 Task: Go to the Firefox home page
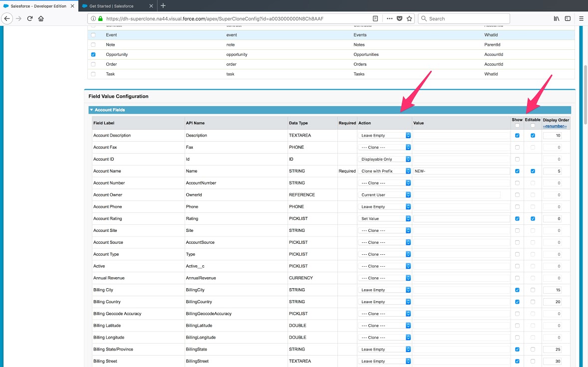[41, 18]
